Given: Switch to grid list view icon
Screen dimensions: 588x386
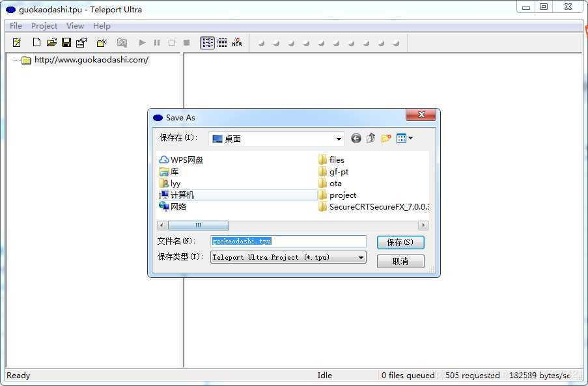Looking at the screenshot, I should 222,43.
